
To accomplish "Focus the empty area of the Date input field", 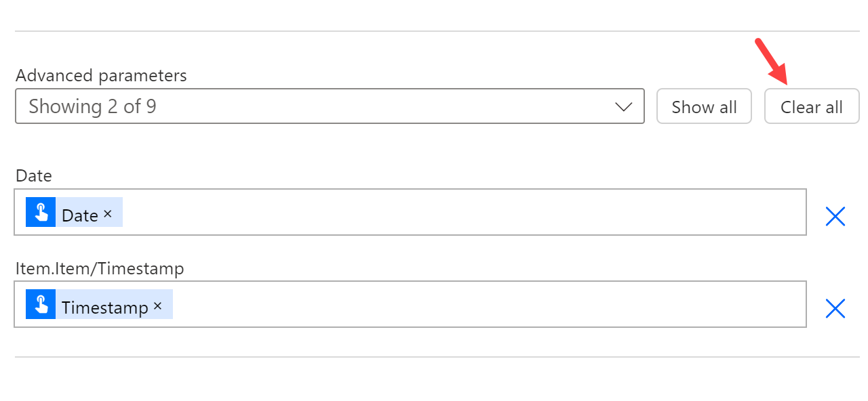I will [461, 213].
